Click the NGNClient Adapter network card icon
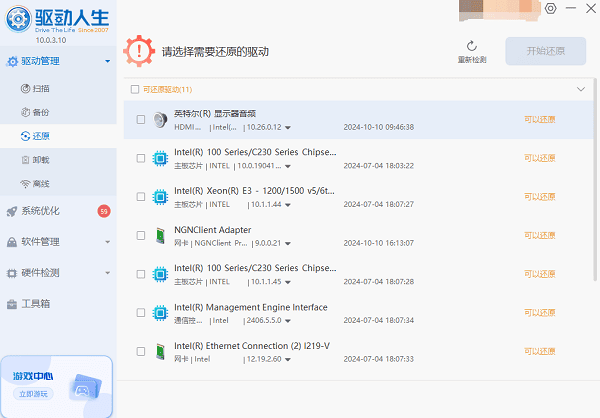600x418 pixels. pos(159,235)
